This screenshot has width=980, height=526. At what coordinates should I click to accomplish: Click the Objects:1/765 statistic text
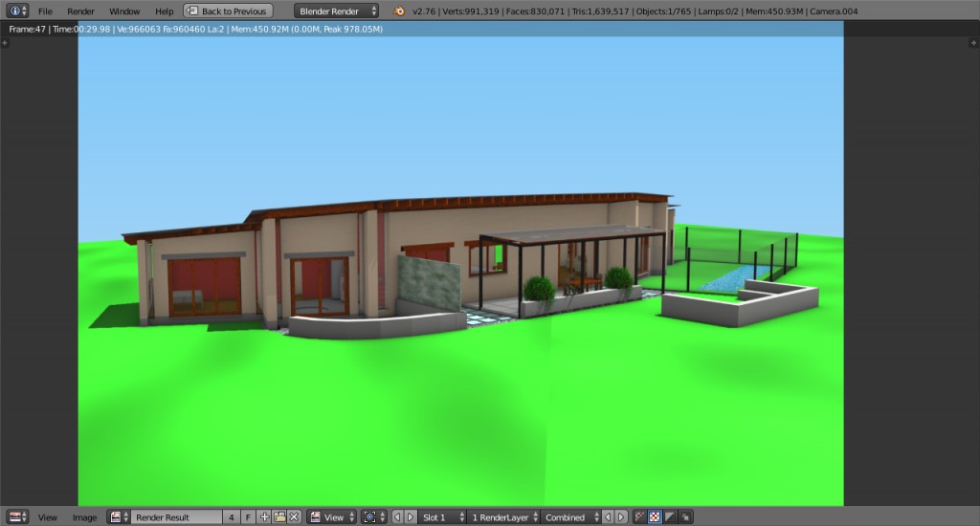click(x=664, y=11)
